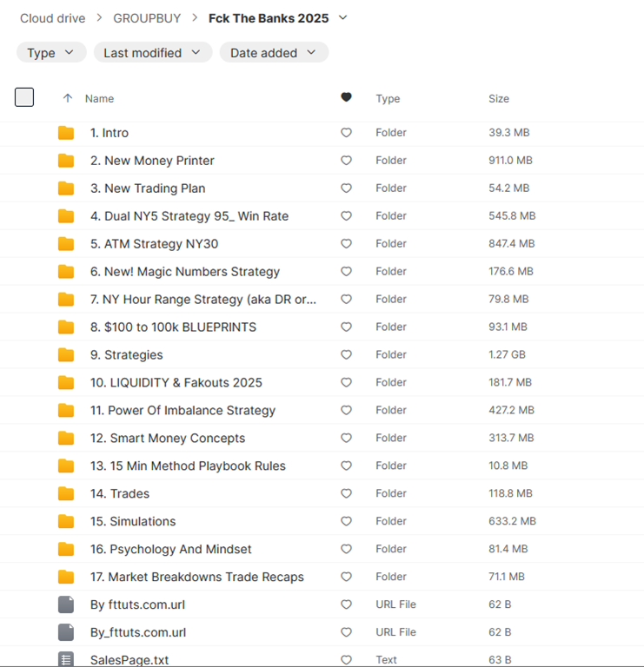The height and width of the screenshot is (667, 644).
Task: Sort the list by the Size column
Action: pyautogui.click(x=499, y=98)
